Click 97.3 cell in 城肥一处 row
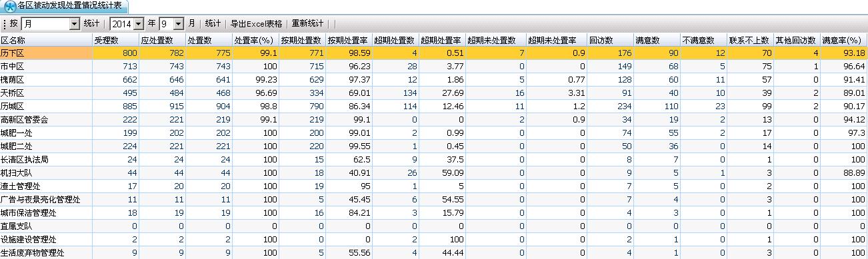The image size is (868, 259). [x=844, y=133]
